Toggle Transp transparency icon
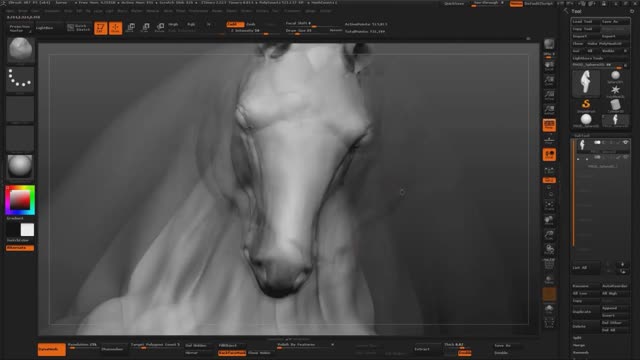 point(549,280)
